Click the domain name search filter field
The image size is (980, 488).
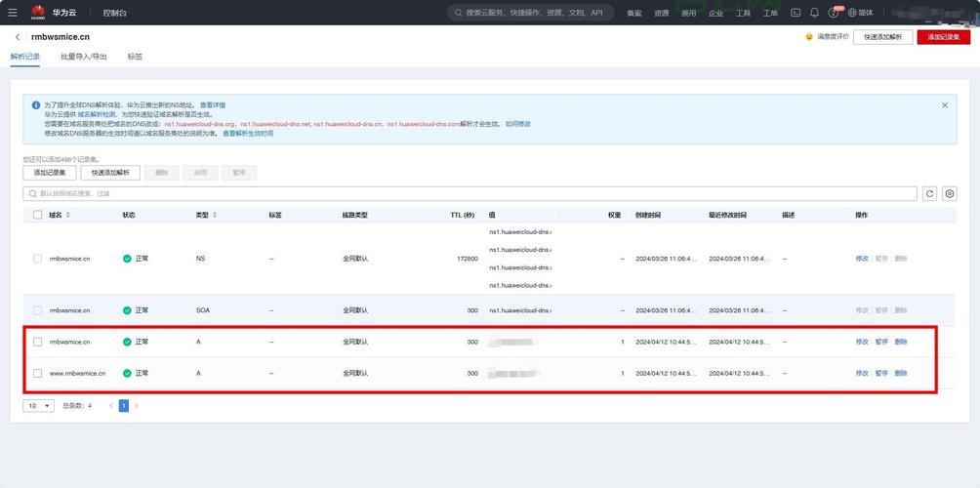pyautogui.click(x=469, y=194)
